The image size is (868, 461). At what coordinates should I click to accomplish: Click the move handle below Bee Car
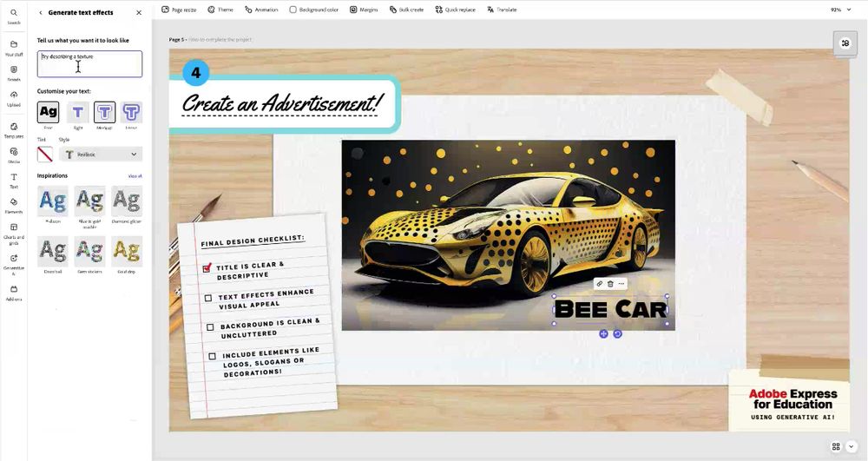pos(603,333)
